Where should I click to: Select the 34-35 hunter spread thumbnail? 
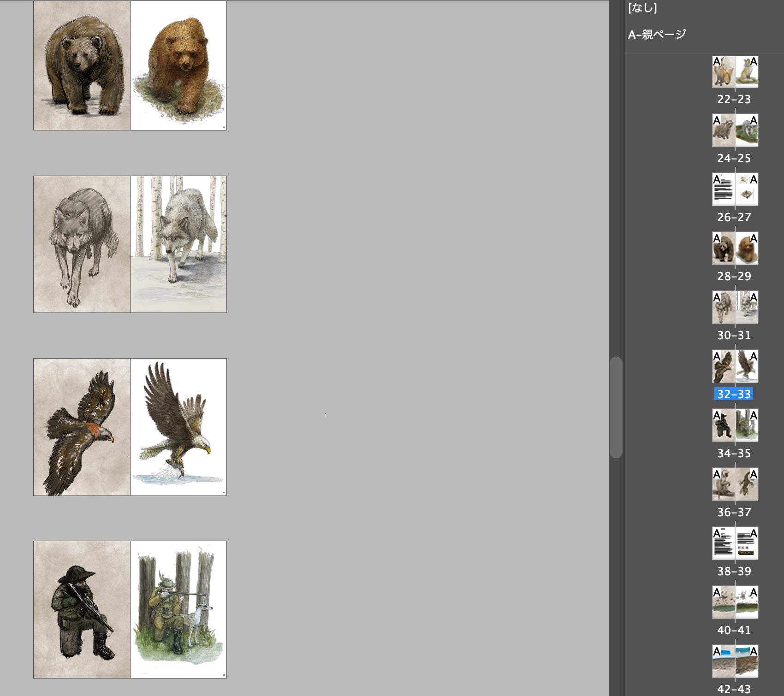(x=735, y=425)
